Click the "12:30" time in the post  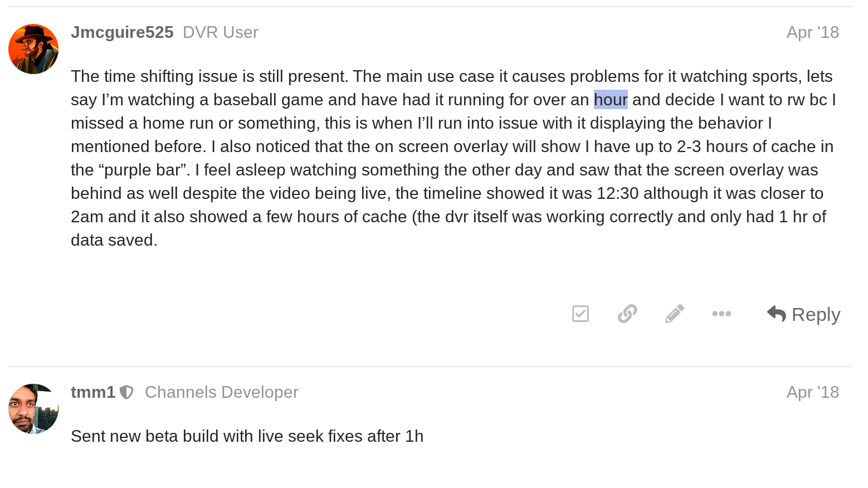[617, 193]
